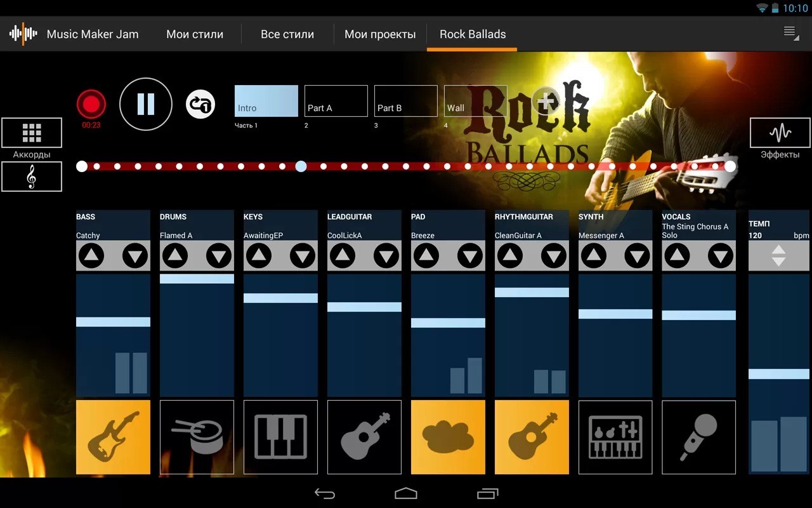The width and height of the screenshot is (812, 508).
Task: Click the Synth volume slider handle
Action: click(x=615, y=314)
